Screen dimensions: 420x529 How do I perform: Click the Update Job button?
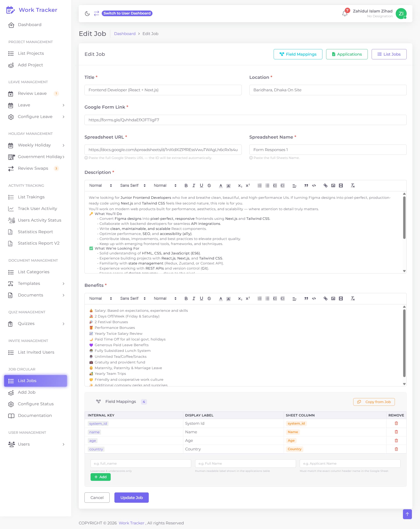[131, 497]
